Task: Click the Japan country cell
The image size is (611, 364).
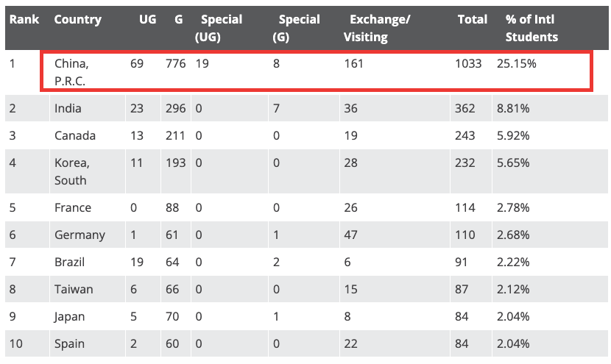Action: coord(69,316)
